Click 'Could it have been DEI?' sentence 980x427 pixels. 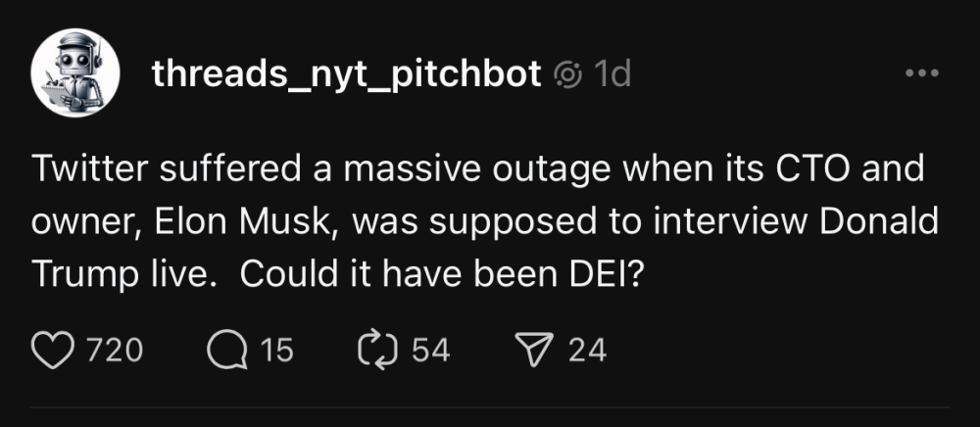point(440,274)
